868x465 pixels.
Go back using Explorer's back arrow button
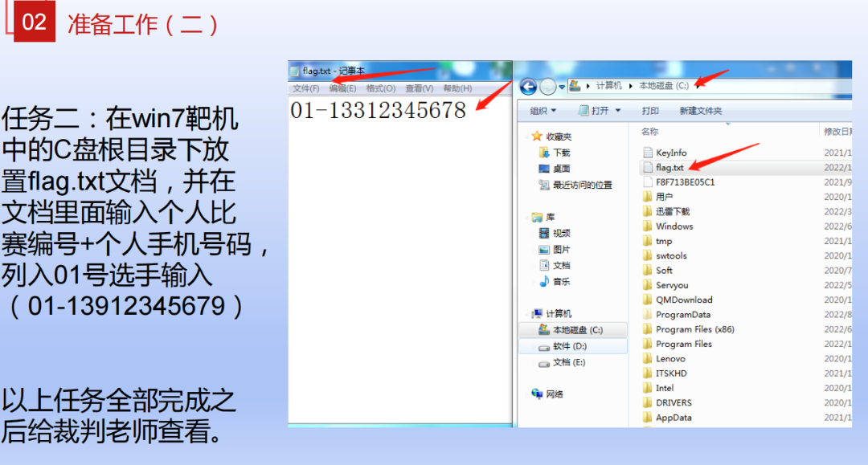[528, 86]
